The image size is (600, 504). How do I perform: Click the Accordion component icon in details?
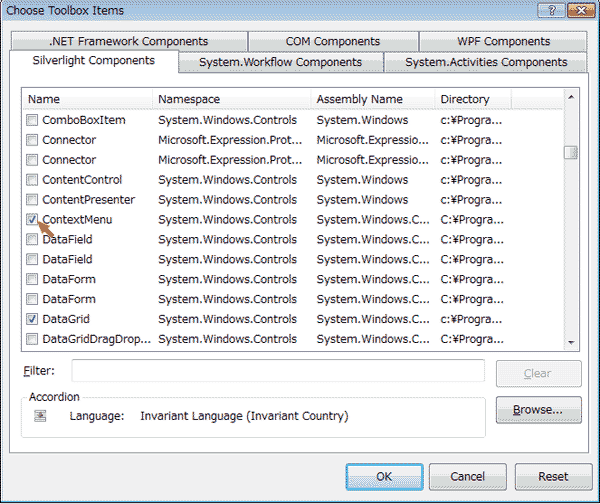[40, 416]
